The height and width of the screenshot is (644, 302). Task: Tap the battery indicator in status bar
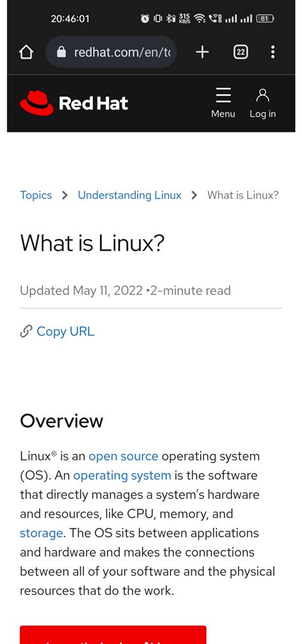pyautogui.click(x=265, y=18)
